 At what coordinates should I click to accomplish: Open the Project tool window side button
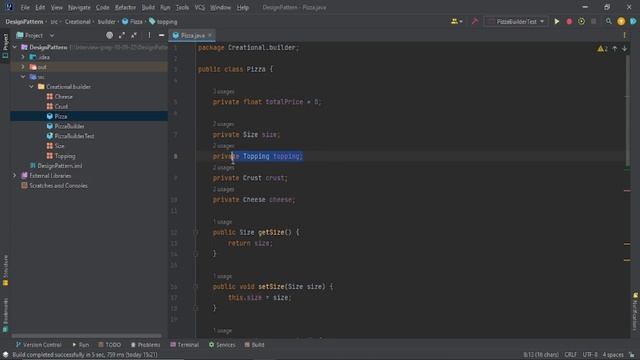5,46
